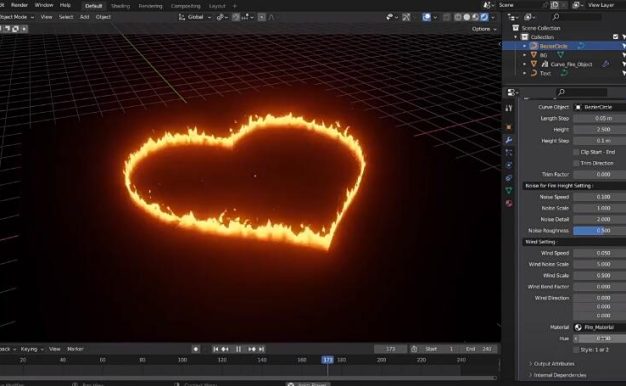The width and height of the screenshot is (626, 386).
Task: Click the timeline frame range clock icon
Action: [x=414, y=349]
